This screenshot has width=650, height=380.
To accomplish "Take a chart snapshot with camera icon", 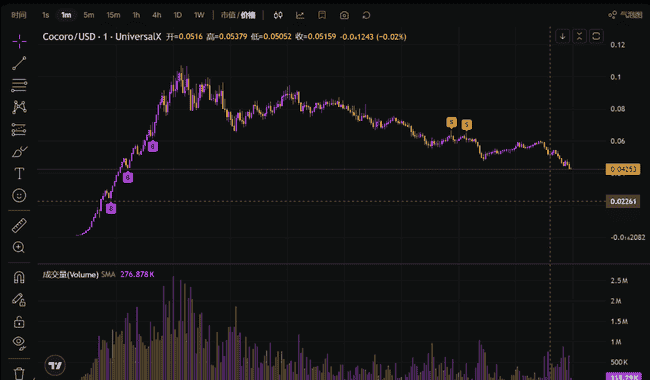I will [x=344, y=15].
